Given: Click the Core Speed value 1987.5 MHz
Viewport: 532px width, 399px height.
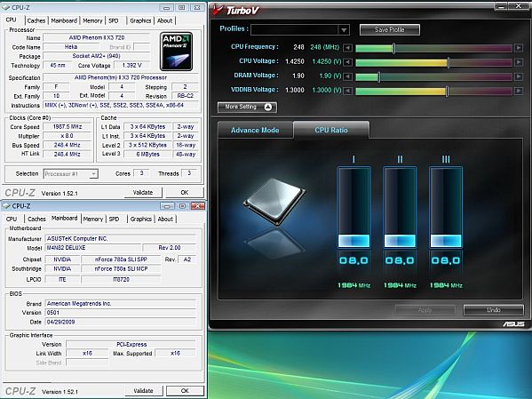Looking at the screenshot, I should tap(67, 127).
